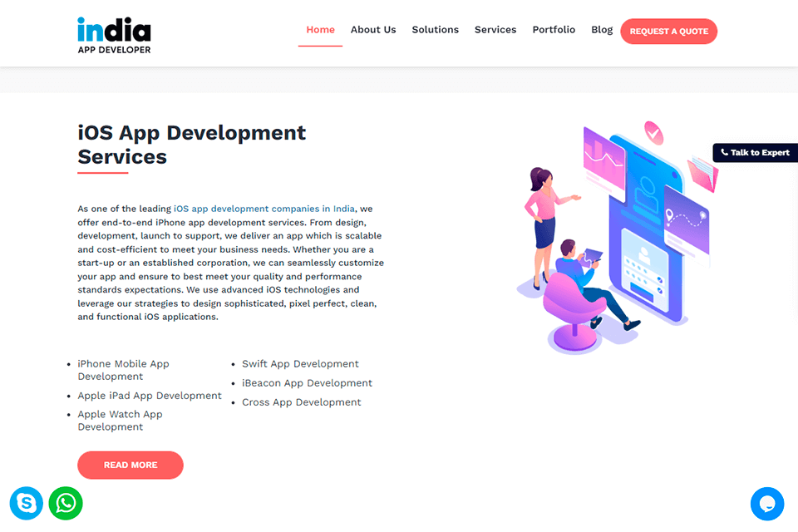798x532 pixels.
Task: Click the Talk to Expert tab
Action: coord(756,153)
